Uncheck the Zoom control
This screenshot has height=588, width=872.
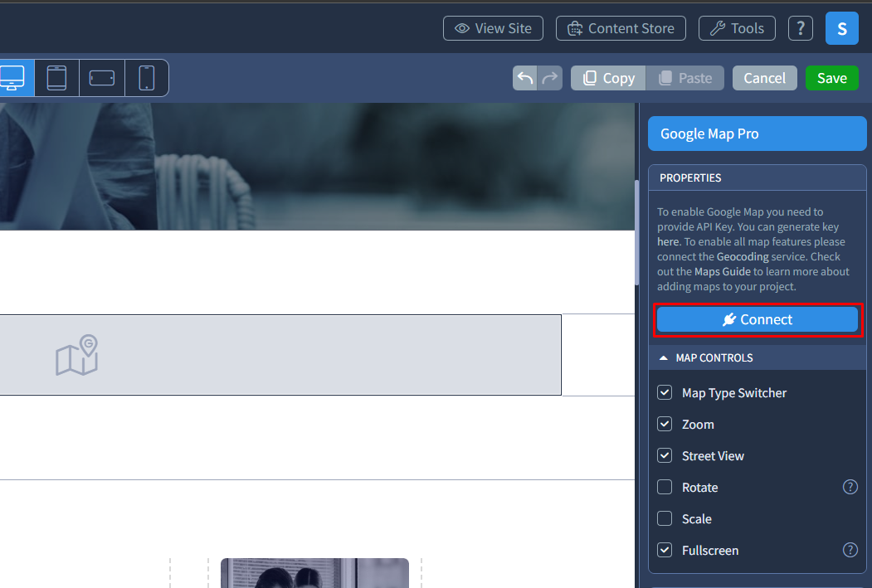click(665, 424)
